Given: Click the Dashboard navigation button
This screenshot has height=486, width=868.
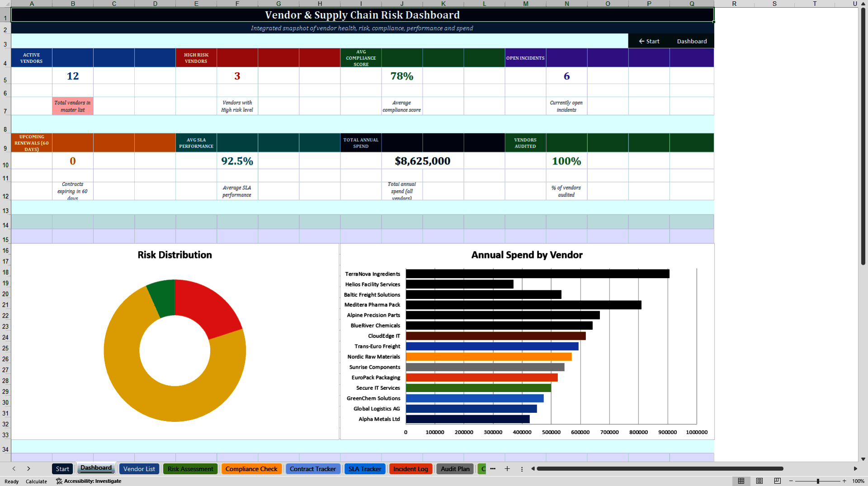Looking at the screenshot, I should click(692, 41).
